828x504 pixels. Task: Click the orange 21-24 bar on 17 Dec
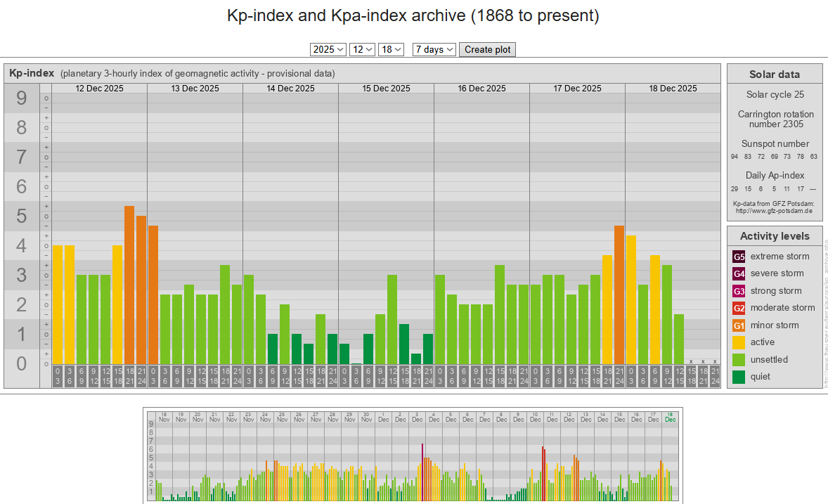pos(619,295)
